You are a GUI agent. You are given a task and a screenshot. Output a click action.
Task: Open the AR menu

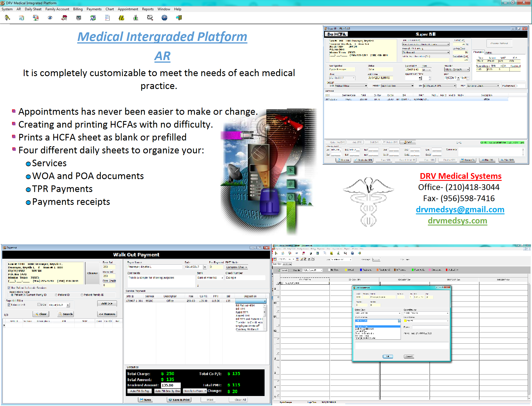pyautogui.click(x=19, y=9)
